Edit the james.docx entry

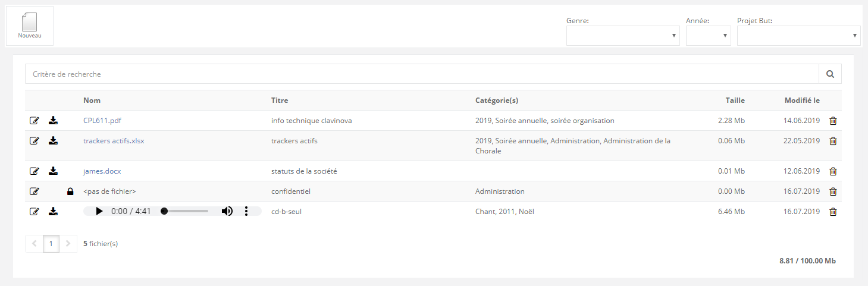coord(35,171)
